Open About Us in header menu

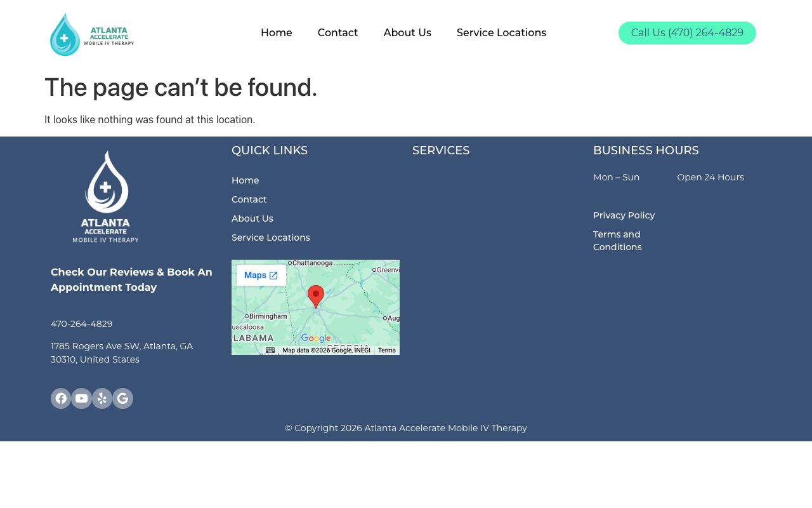(407, 33)
